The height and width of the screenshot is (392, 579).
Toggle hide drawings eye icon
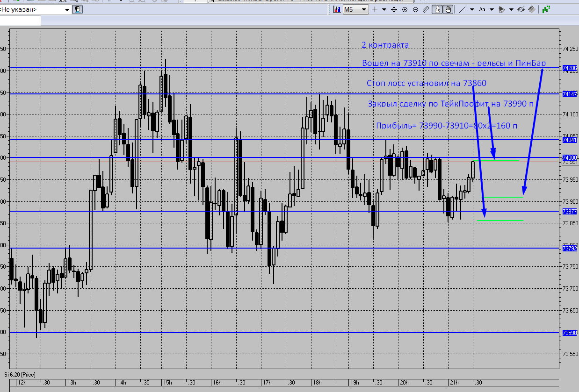tap(521, 9)
